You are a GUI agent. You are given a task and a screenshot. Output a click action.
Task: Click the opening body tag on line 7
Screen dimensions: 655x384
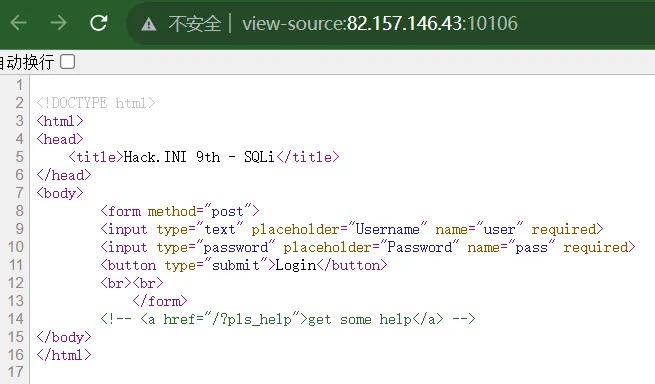click(60, 193)
